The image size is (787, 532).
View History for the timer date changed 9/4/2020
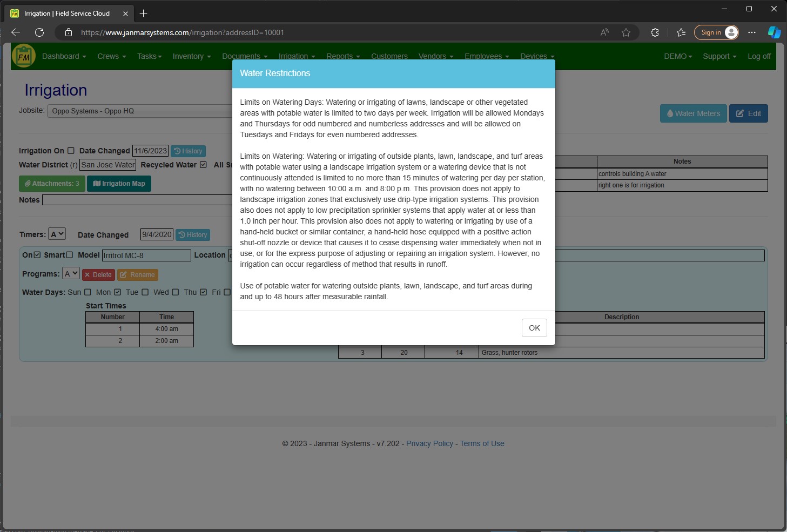pos(192,234)
